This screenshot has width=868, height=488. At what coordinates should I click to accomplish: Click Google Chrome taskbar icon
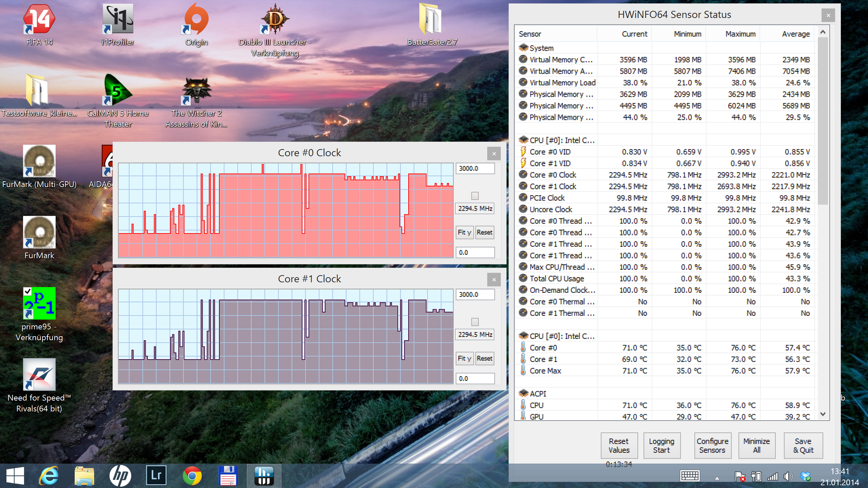tap(192, 475)
